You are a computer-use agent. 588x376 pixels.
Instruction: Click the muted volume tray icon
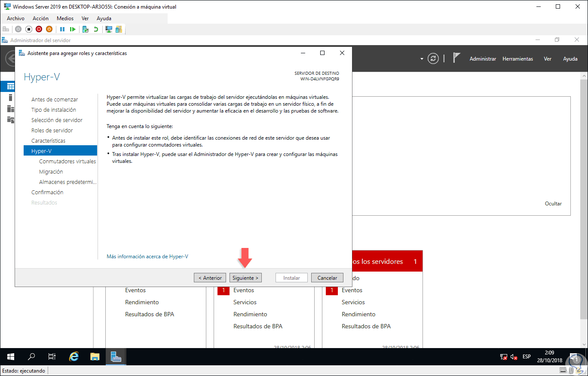[514, 357]
